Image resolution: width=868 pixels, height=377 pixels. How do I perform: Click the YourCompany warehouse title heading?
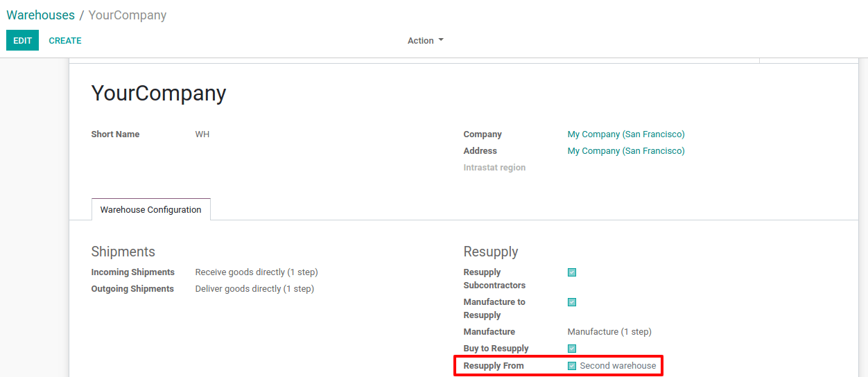click(x=159, y=94)
